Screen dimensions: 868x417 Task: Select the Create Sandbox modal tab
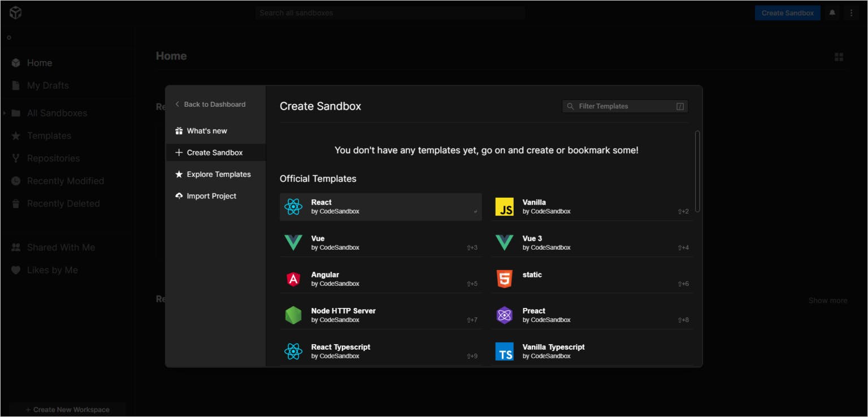[215, 153]
